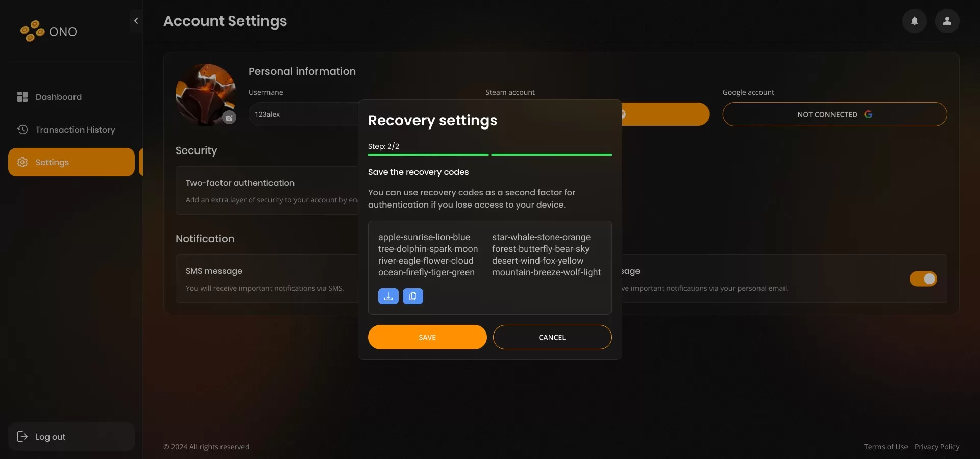
Task: Click the step progress bar
Action: click(x=489, y=154)
